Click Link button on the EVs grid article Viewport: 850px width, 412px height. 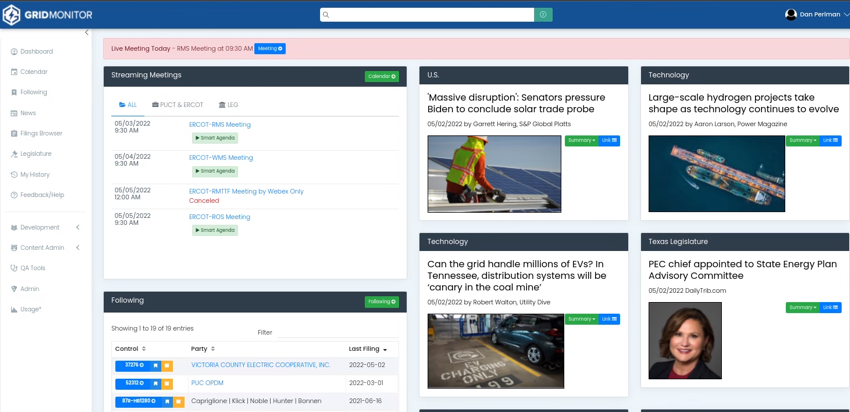click(609, 319)
